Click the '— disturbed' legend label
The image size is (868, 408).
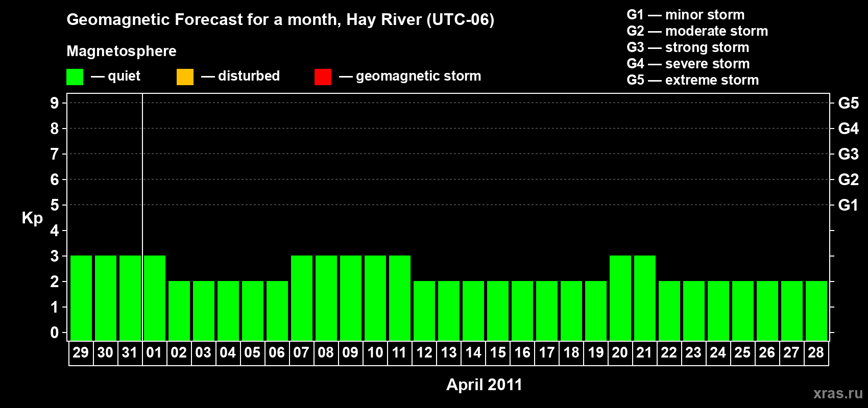point(240,76)
